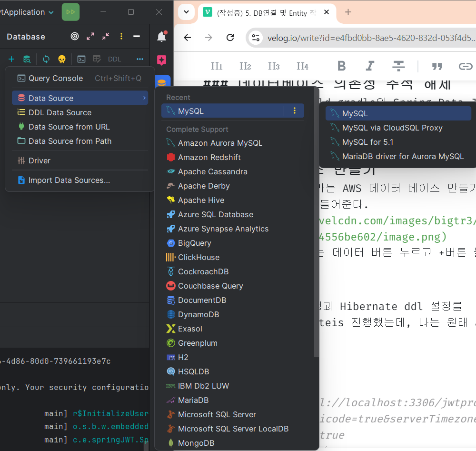Choose Data Source from URL
This screenshot has height=451, width=476.
80,127
